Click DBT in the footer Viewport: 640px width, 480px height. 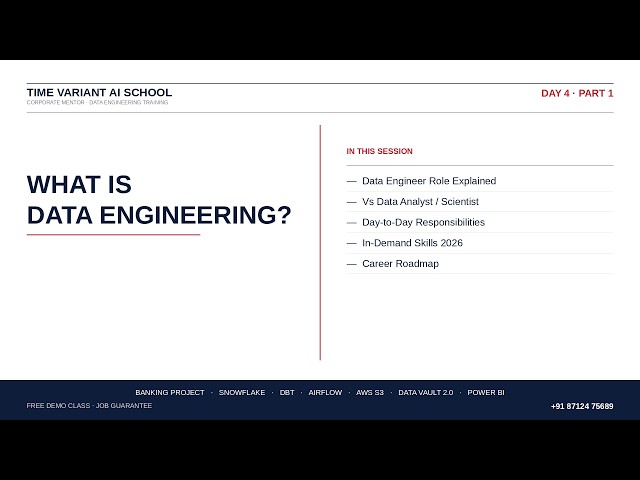287,392
